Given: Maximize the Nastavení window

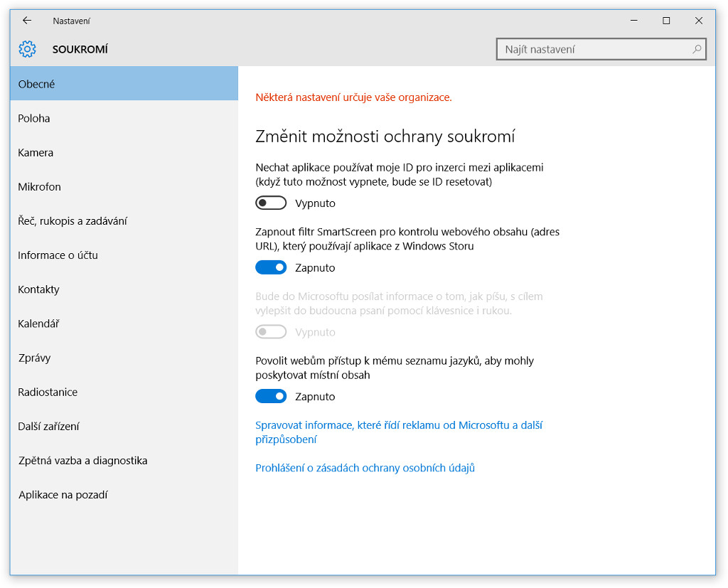Looking at the screenshot, I should [666, 21].
